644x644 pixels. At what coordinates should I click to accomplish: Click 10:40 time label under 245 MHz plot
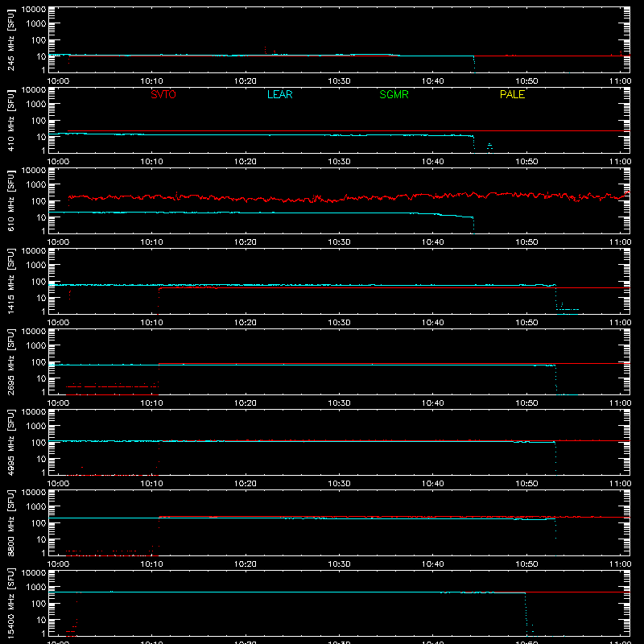[x=433, y=81]
